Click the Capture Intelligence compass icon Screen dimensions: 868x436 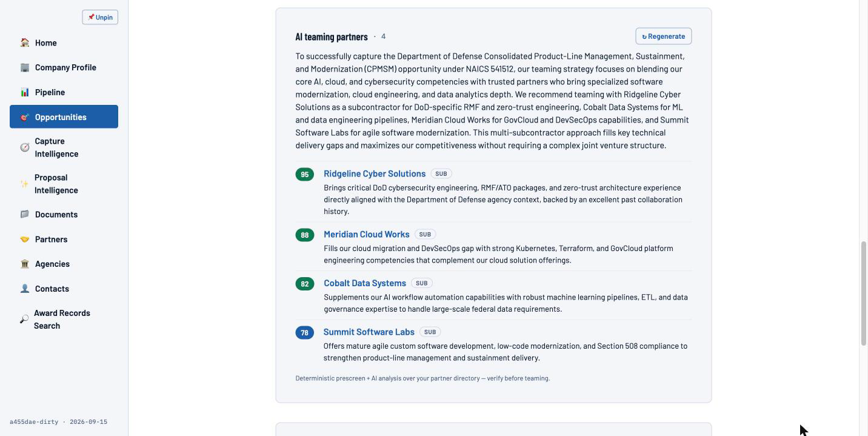tap(25, 147)
